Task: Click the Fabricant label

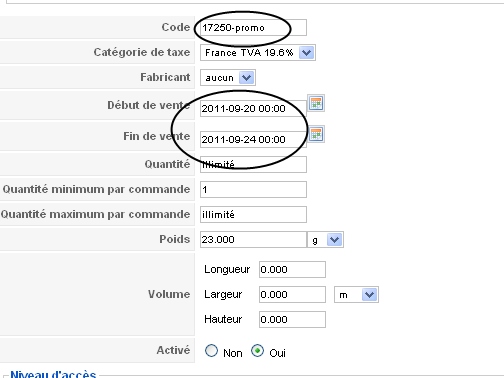Action: [x=165, y=77]
